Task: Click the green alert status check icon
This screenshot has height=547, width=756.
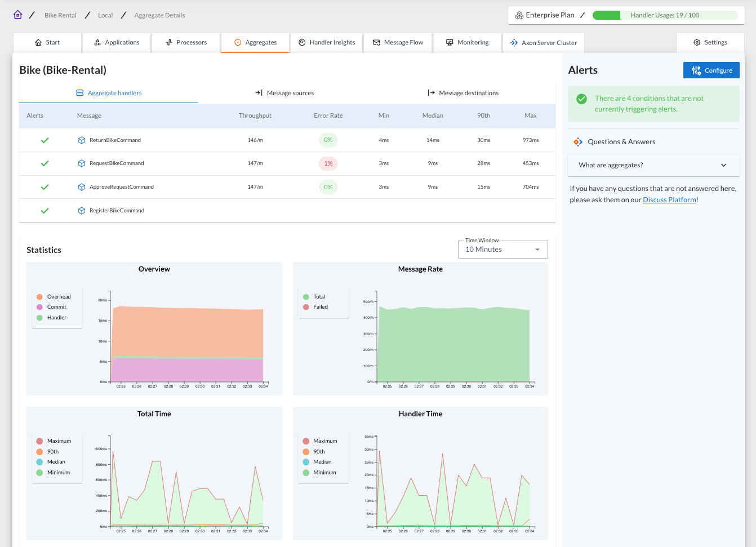Action: [582, 99]
